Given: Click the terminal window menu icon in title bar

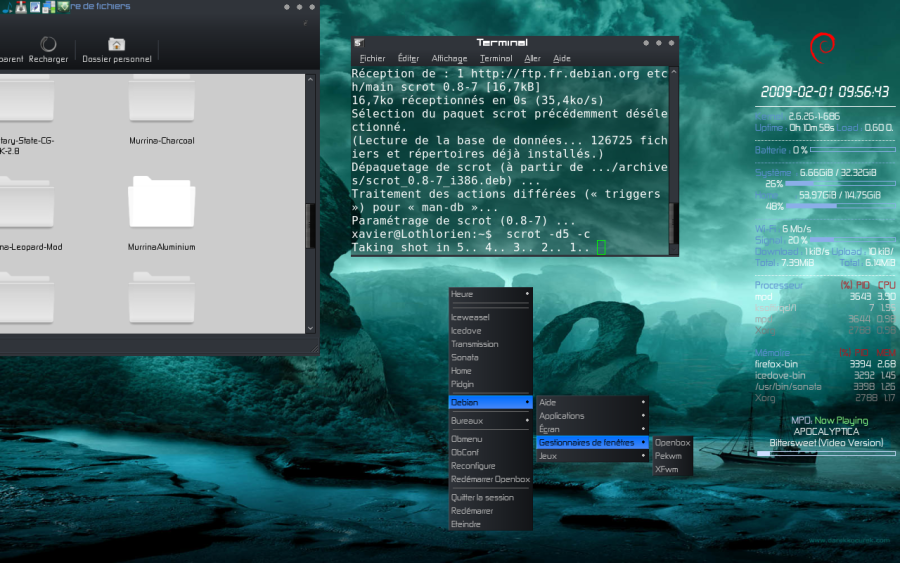Looking at the screenshot, I should [x=359, y=42].
